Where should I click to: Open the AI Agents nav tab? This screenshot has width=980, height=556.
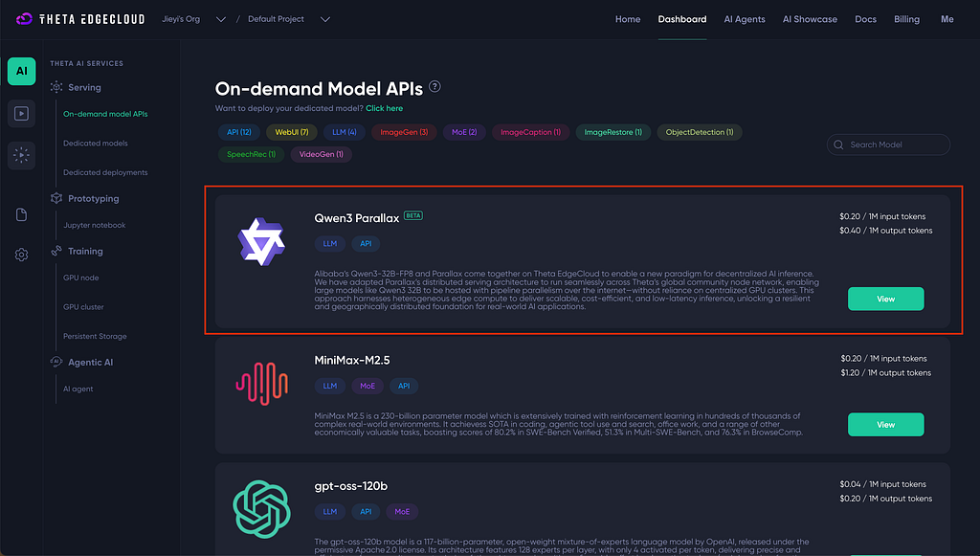pos(745,19)
